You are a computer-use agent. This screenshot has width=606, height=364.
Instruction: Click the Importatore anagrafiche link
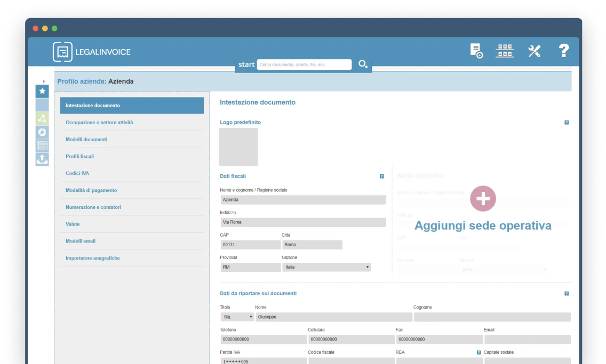(93, 258)
